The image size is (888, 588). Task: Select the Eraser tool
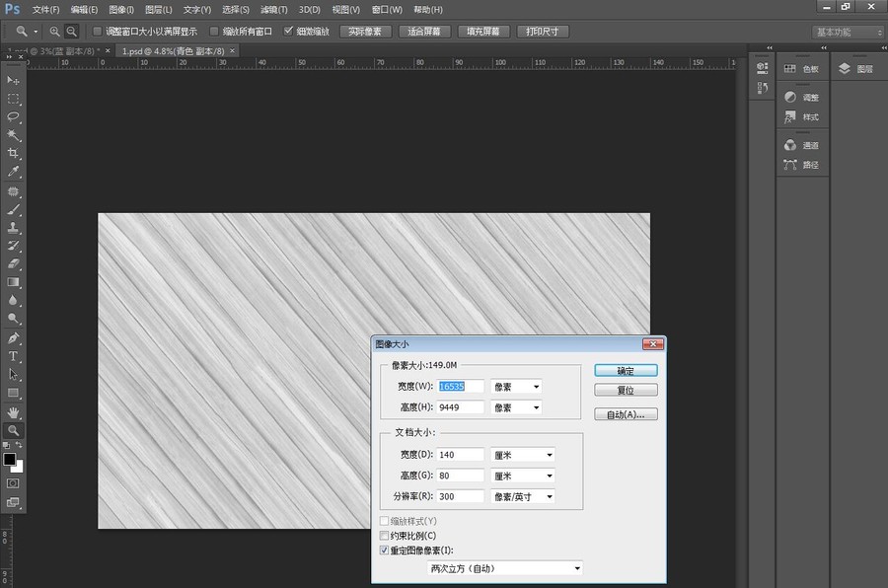pyautogui.click(x=13, y=264)
